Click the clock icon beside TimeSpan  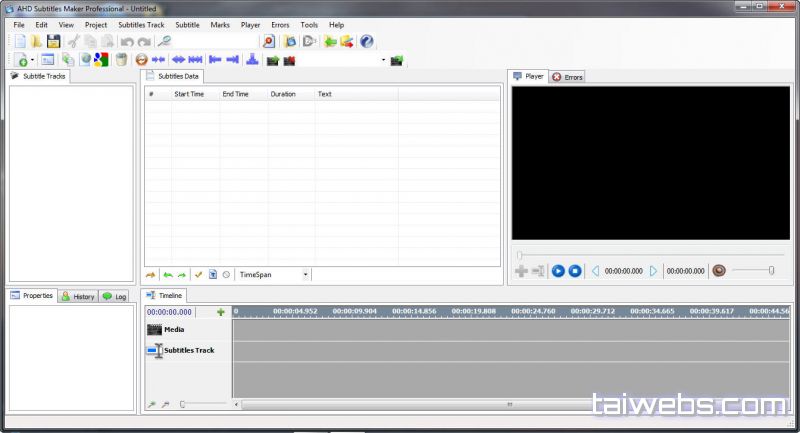coord(226,275)
